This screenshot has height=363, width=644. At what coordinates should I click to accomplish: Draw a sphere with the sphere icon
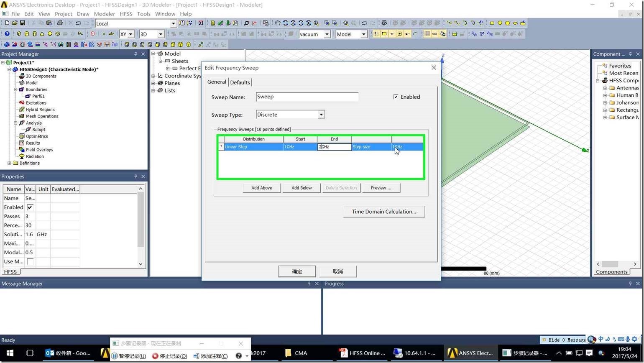(50, 34)
